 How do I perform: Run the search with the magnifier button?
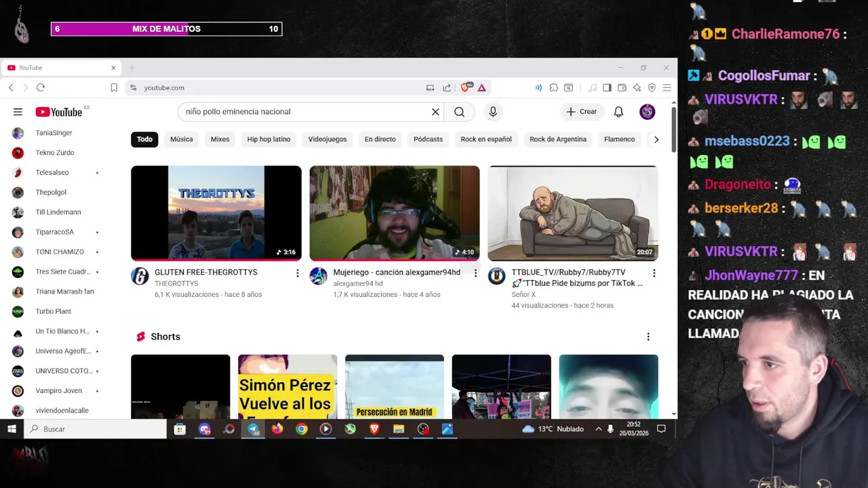pos(459,112)
